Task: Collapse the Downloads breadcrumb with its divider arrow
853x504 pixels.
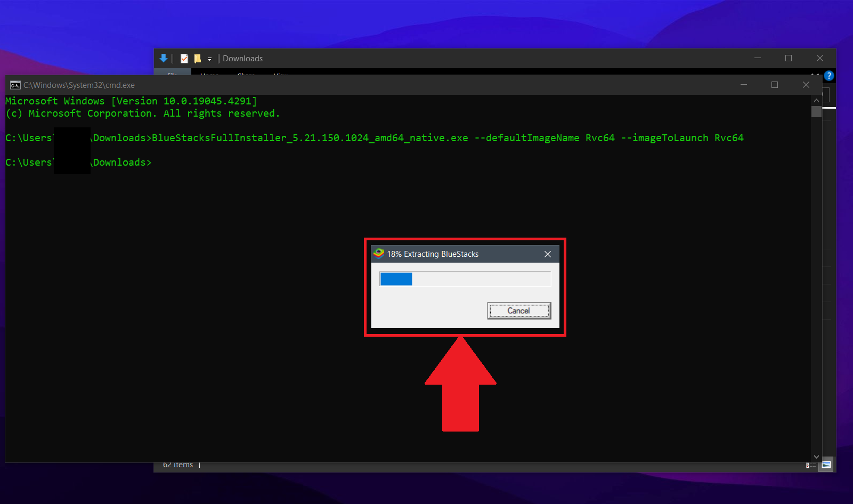Action: 220,59
